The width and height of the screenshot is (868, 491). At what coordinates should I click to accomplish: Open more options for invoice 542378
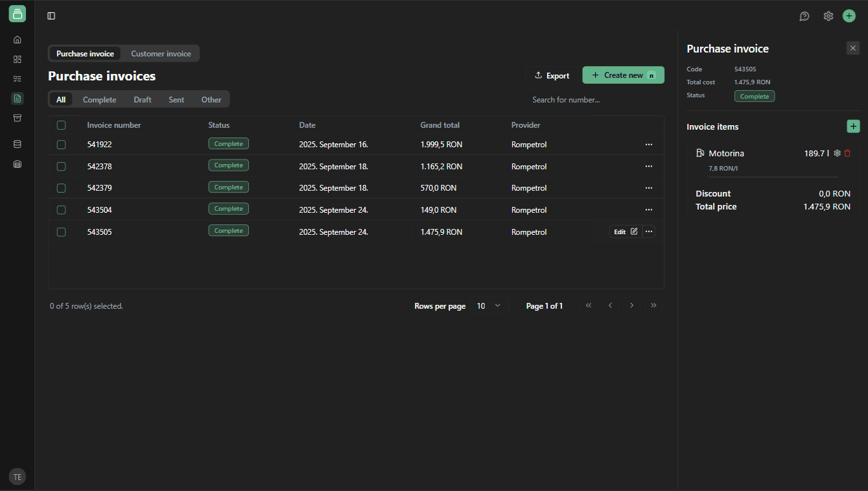(648, 167)
